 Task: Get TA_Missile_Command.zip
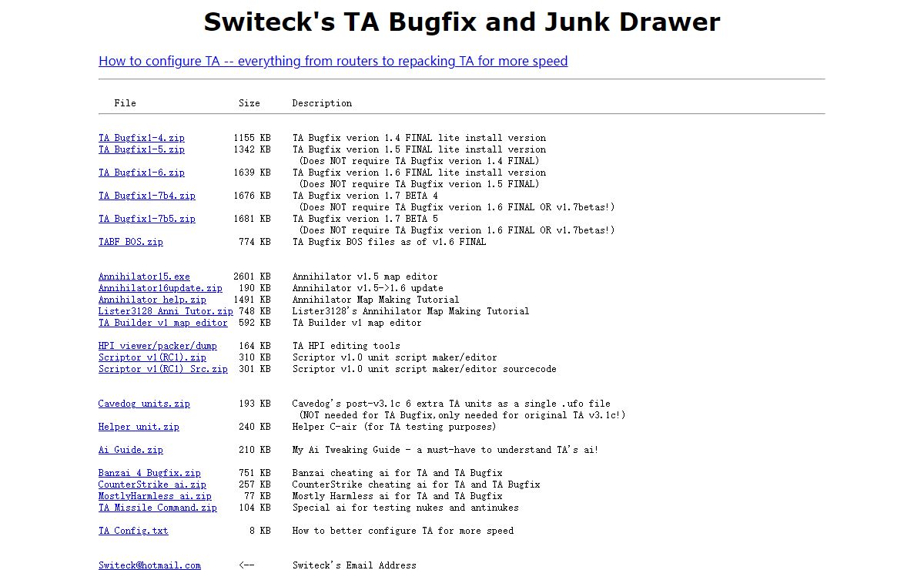click(x=158, y=508)
